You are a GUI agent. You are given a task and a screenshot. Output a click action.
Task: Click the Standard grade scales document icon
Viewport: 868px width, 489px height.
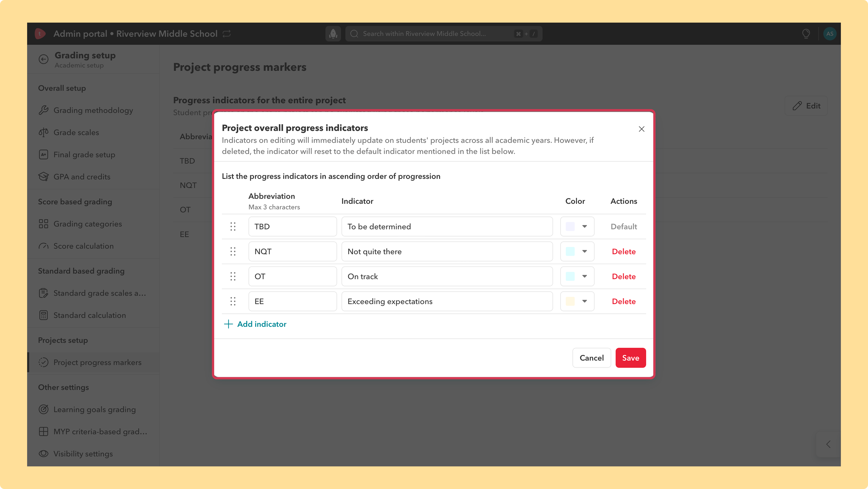tap(44, 293)
